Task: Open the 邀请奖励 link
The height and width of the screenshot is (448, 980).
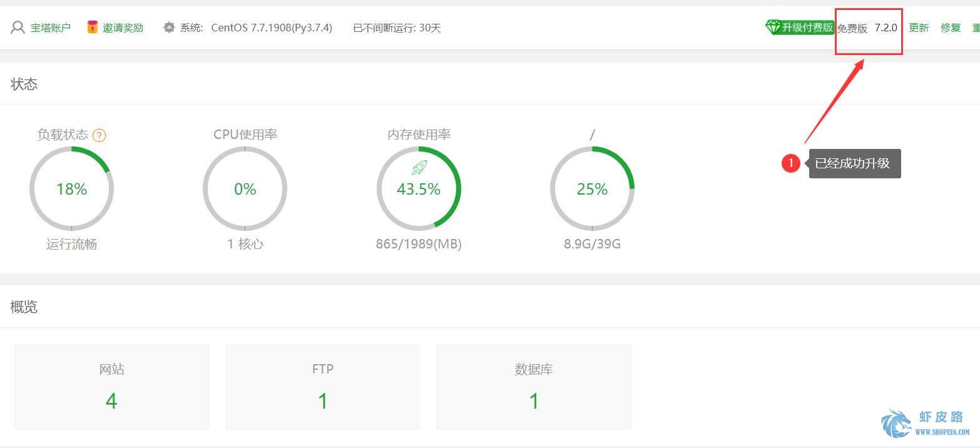Action: [x=123, y=28]
